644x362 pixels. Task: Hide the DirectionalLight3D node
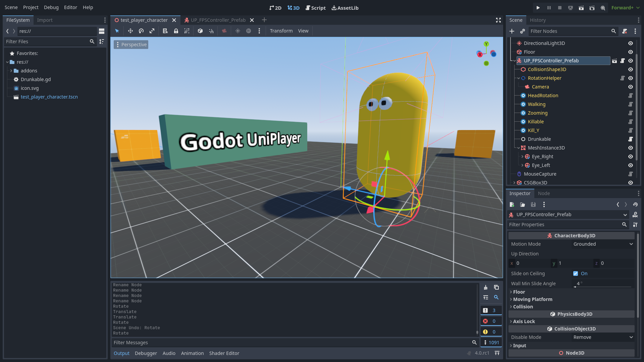(631, 43)
